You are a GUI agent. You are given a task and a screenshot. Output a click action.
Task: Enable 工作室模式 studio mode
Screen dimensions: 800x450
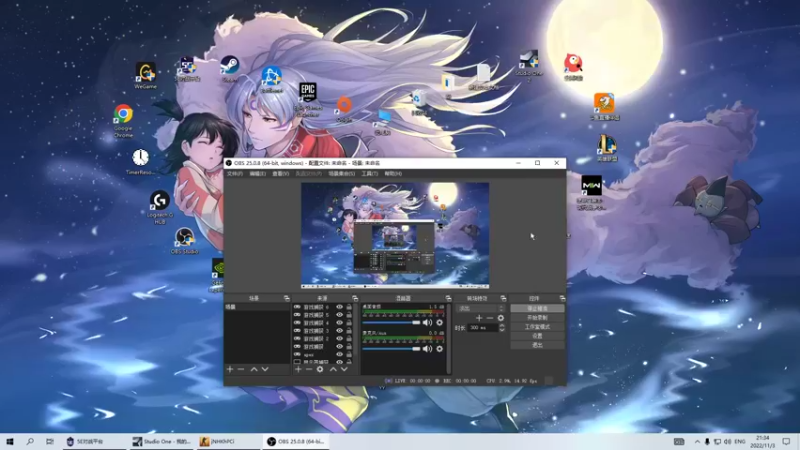pos(537,327)
